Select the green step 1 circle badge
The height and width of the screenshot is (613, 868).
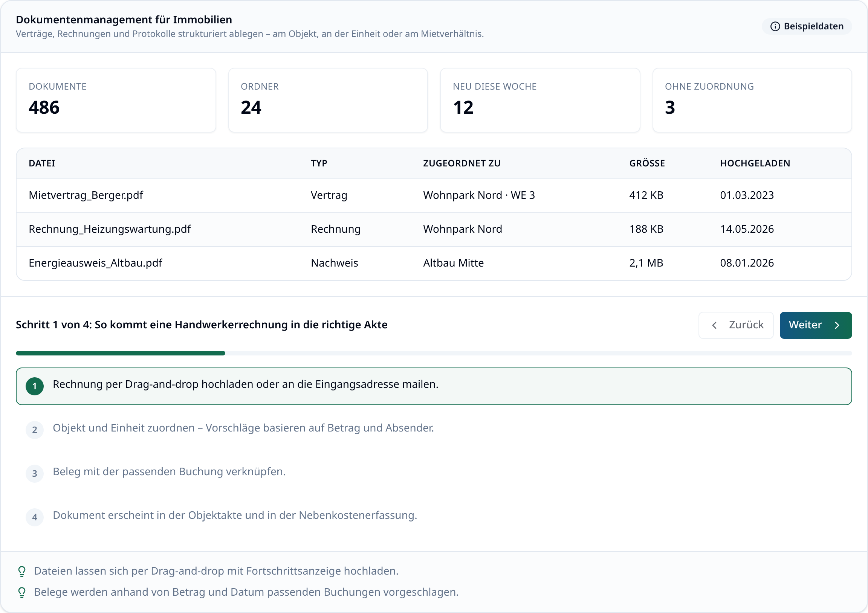point(35,386)
